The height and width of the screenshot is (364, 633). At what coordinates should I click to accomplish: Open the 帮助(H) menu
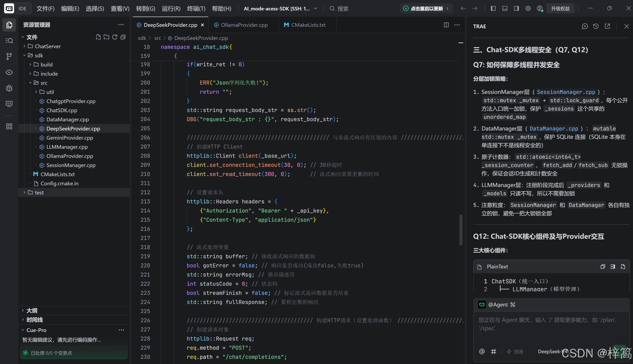pos(222,9)
